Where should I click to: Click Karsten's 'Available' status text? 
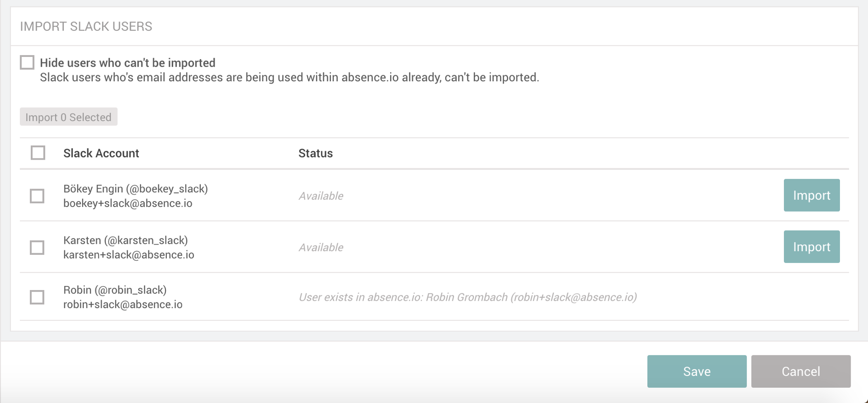coord(321,247)
